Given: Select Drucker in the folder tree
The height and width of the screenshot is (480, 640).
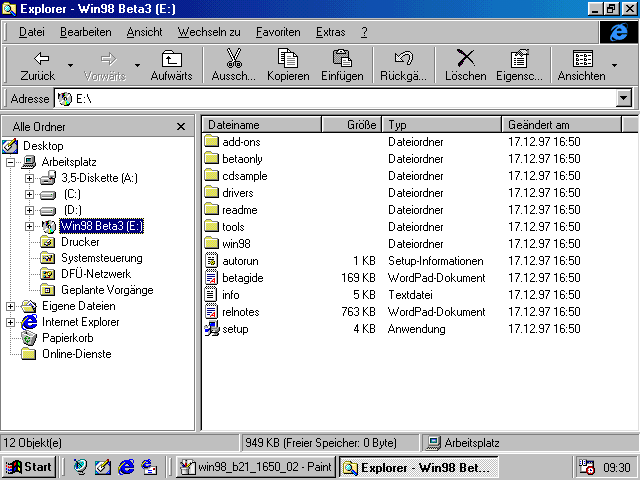Looking at the screenshot, I should coord(80,242).
